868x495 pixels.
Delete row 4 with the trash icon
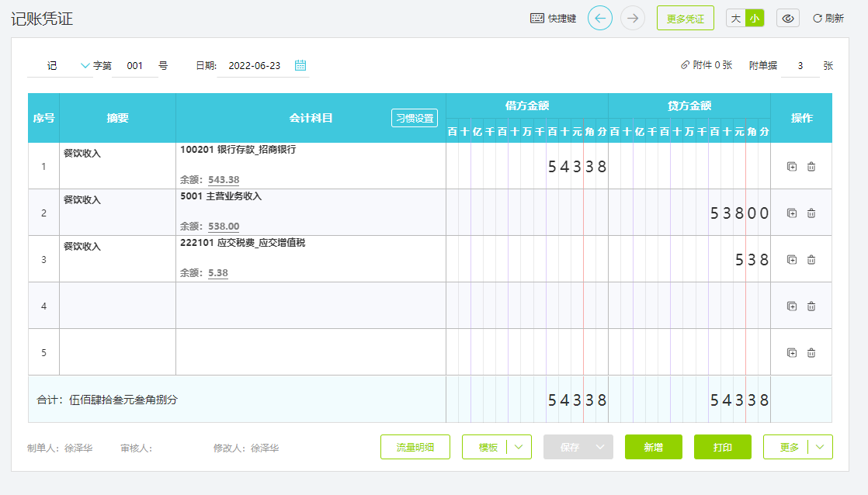pos(811,306)
